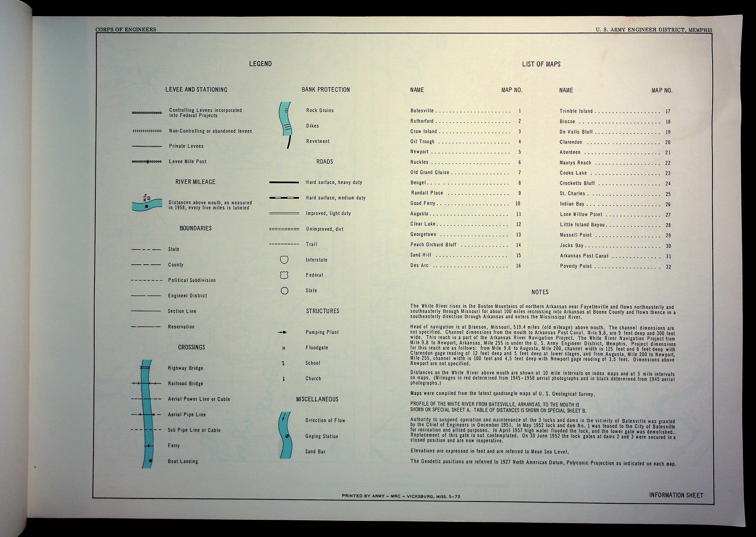
Task: Select the Batesville map entry
Action: (422, 111)
